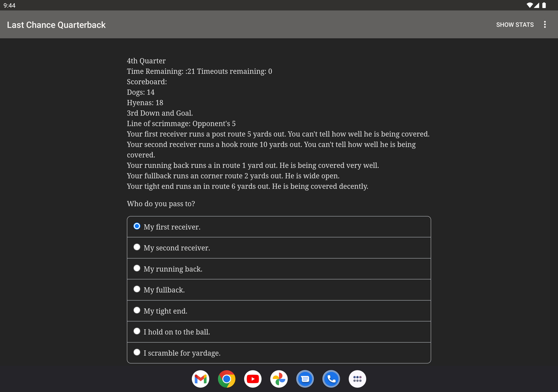Pick the 'My running back' option
558x392 pixels.
click(x=137, y=268)
